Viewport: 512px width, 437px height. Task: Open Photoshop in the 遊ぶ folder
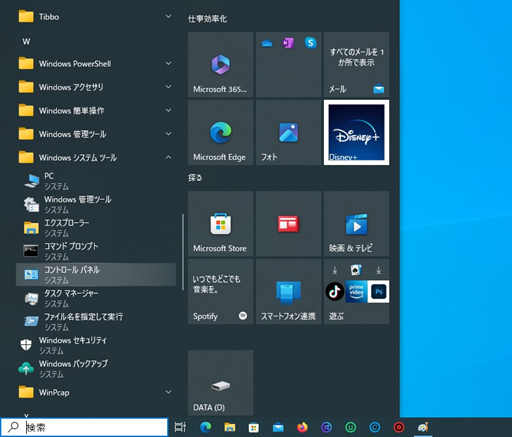378,292
